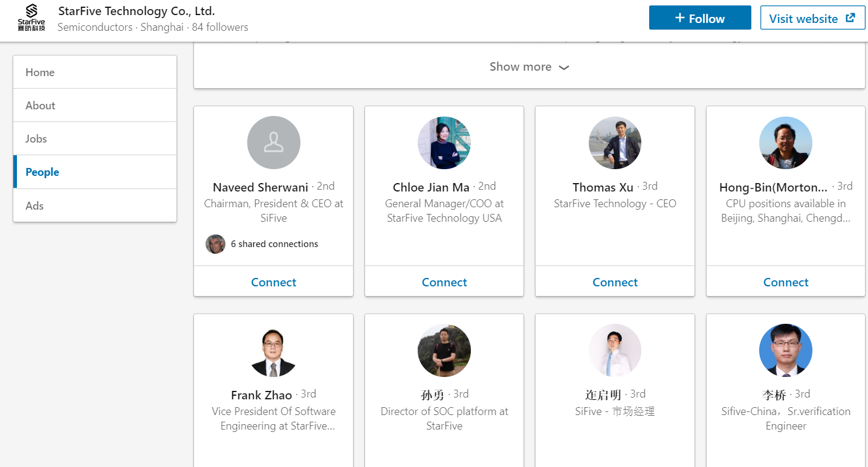Screen dimensions: 868x467
Task: Click the plus icon on the Follow button
Action: tap(679, 18)
